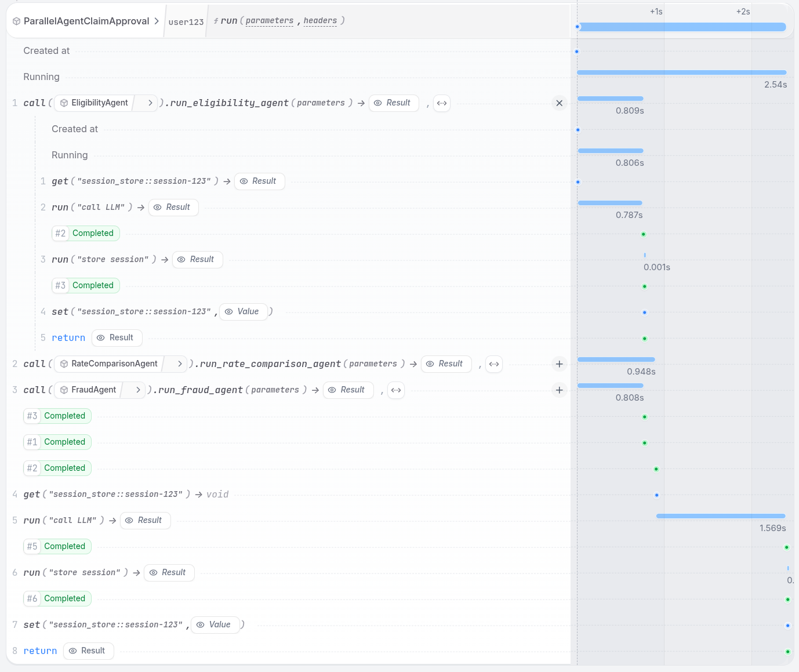Click eye icon in run_eligibility_agent Result

pos(377,103)
